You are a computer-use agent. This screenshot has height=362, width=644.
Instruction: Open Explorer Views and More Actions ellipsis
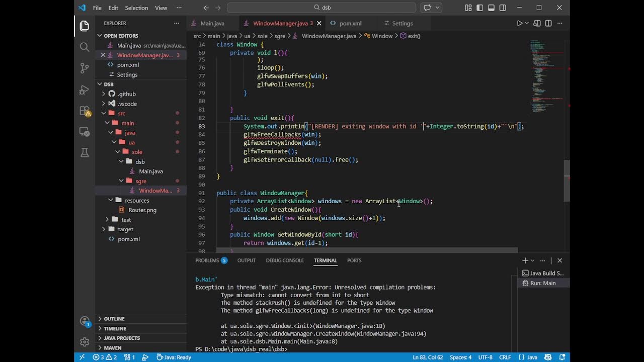click(176, 23)
